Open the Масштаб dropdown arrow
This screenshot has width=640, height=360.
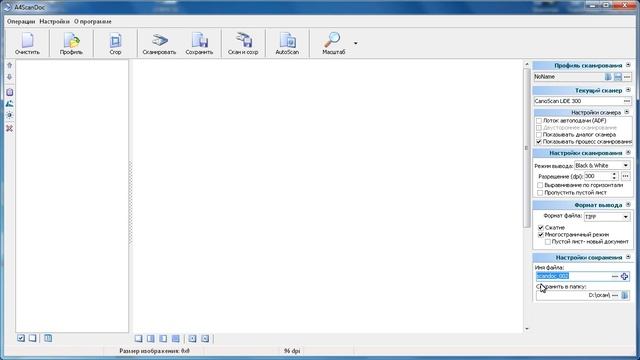coord(356,43)
